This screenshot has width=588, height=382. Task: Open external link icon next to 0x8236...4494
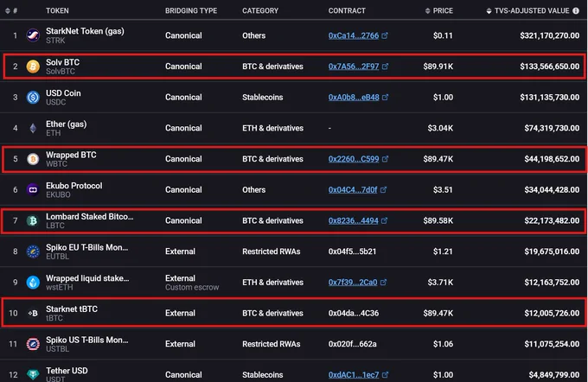click(x=385, y=220)
